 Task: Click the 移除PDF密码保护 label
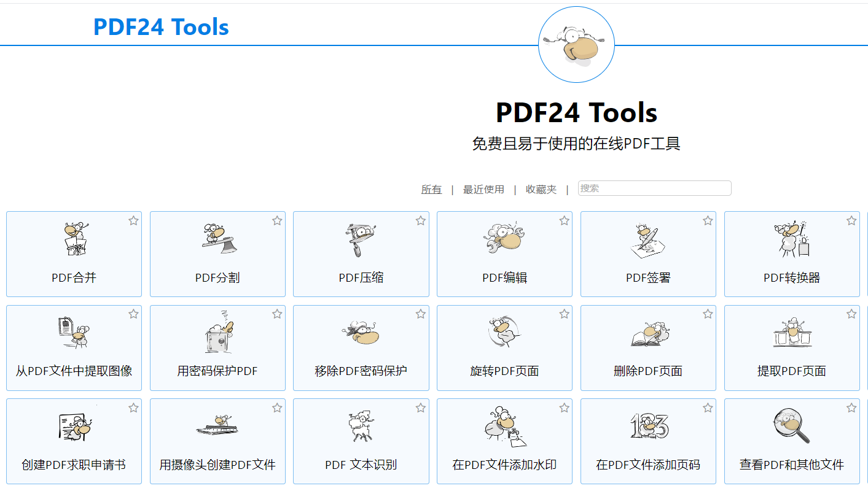(x=361, y=371)
